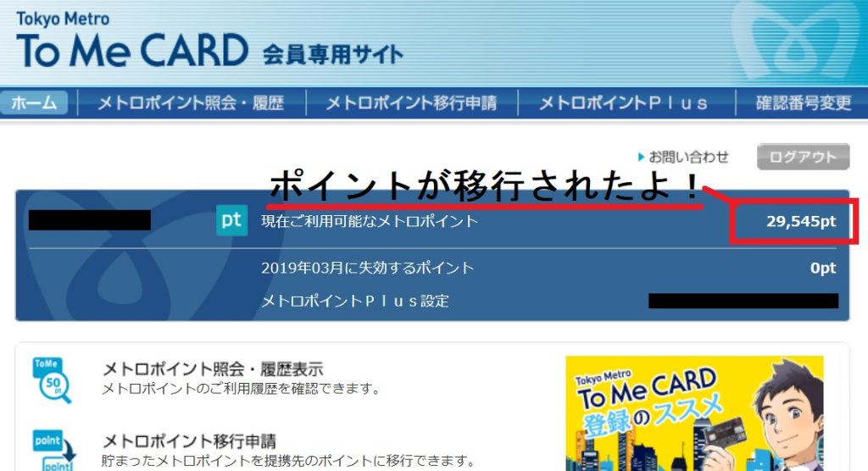The width and height of the screenshot is (868, 471).
Task: Click メトロポイントのご利用履歴を確認できます description
Action: tap(242, 389)
